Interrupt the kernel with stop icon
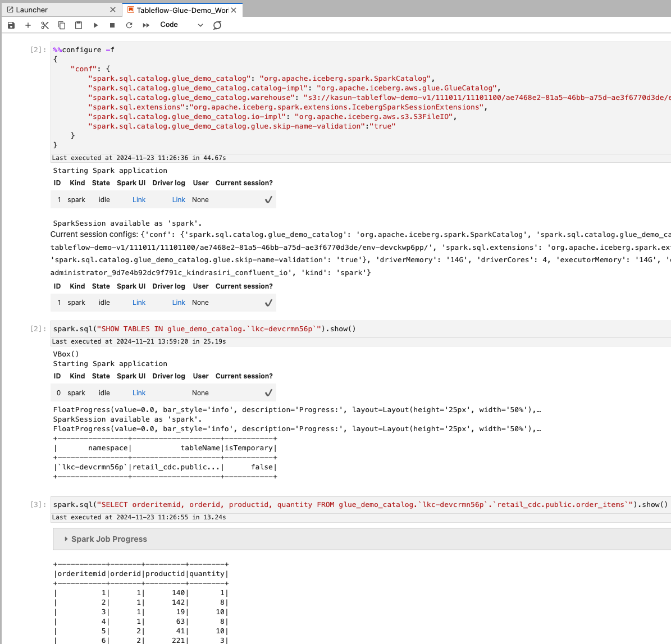Viewport: 671px width, 644px height. [112, 25]
